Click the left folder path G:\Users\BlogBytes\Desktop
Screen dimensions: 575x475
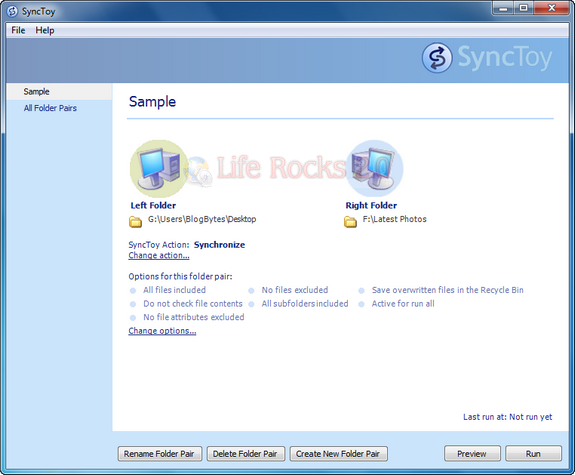[202, 219]
